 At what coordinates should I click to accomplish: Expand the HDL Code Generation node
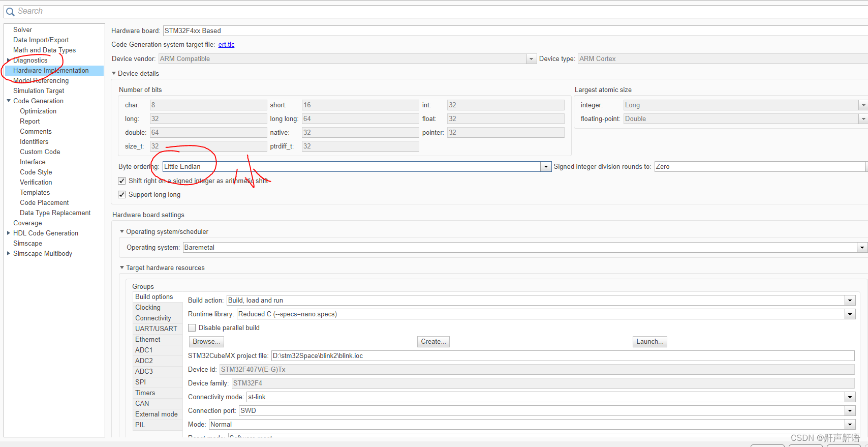pos(9,233)
